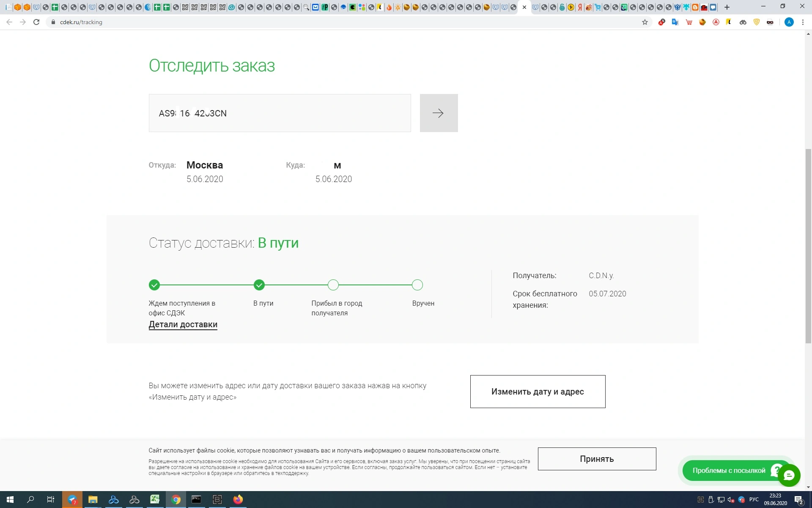The image size is (812, 508).
Task: Switch to the tab with red Я icon
Action: tap(580, 7)
